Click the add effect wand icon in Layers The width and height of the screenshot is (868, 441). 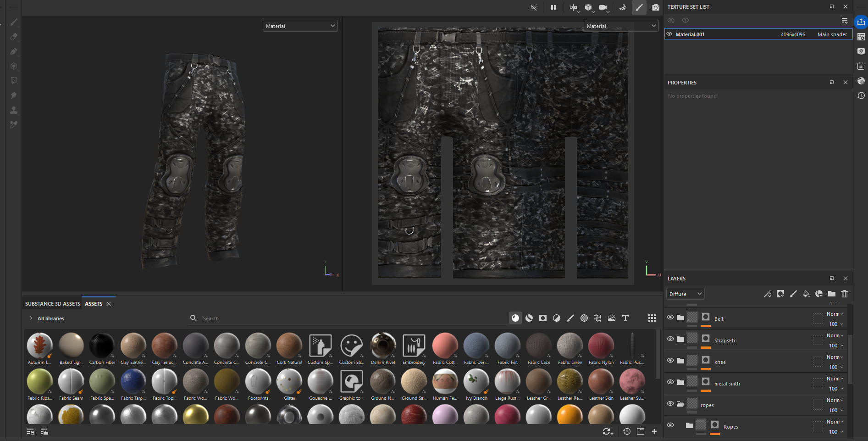pos(767,294)
